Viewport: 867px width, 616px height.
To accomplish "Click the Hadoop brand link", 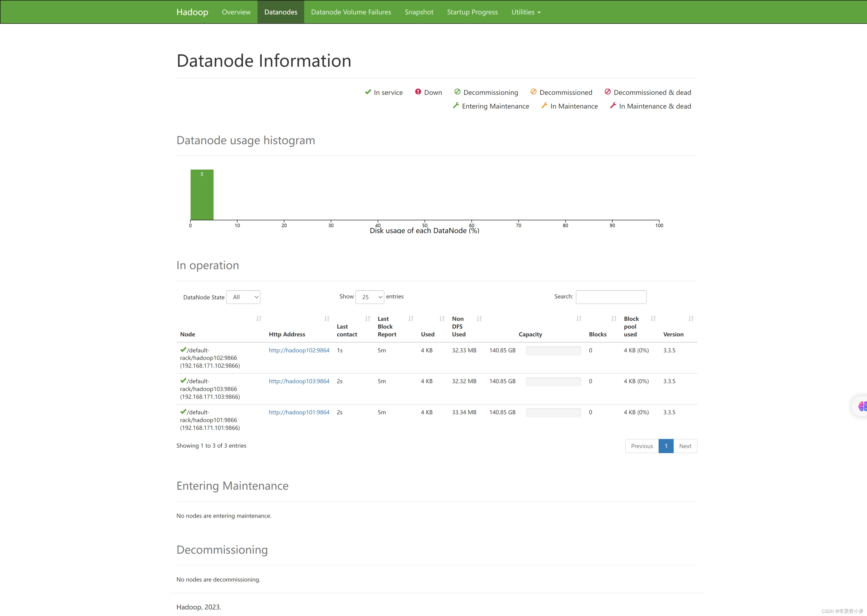I will (192, 12).
